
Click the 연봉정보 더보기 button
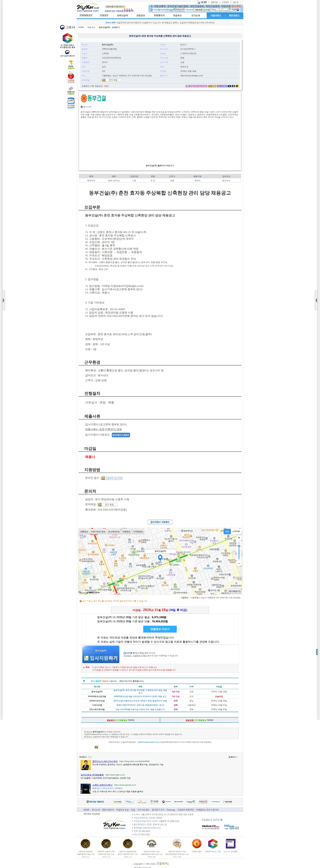coord(160,629)
